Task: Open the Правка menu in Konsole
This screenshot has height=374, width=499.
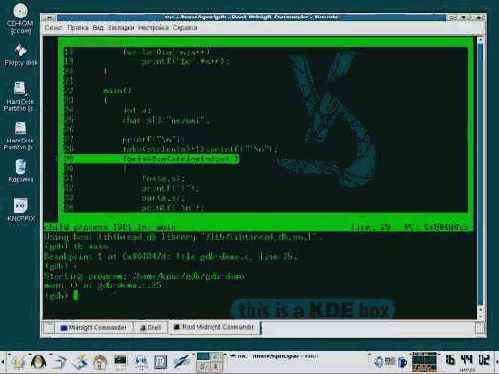Action: coord(78,28)
